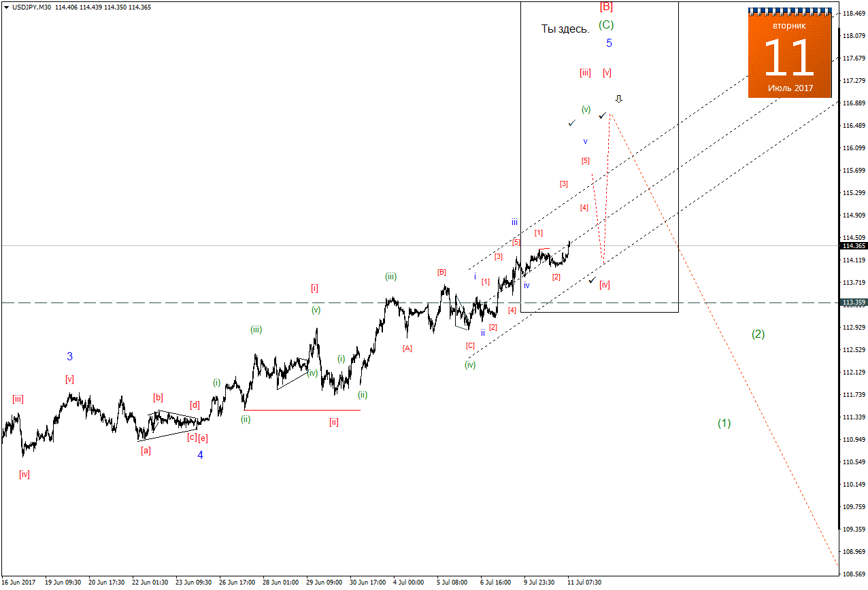
Task: Select the '16 Jun 2017' date on the time axis
Action: tap(18, 583)
